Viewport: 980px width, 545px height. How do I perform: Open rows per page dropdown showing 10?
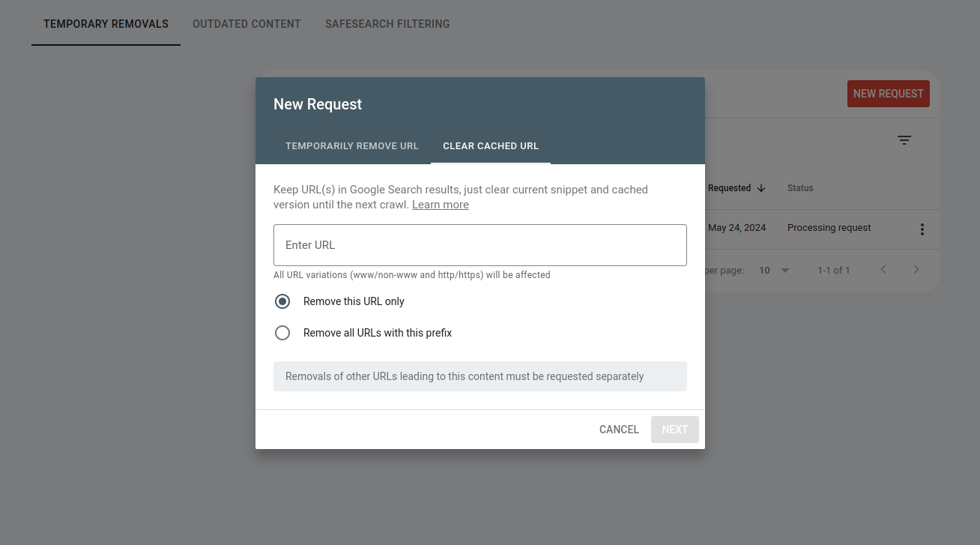pyautogui.click(x=775, y=270)
